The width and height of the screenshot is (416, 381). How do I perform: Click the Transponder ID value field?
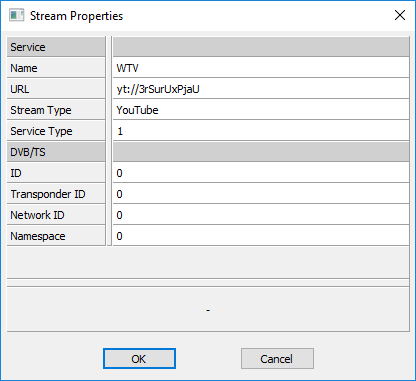261,194
